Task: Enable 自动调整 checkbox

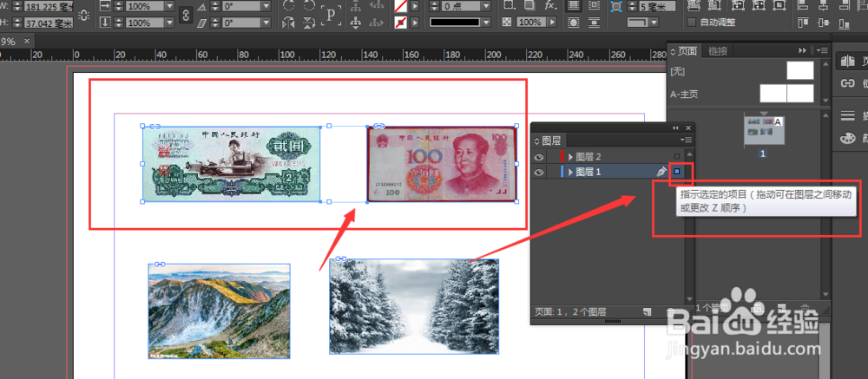Action: coord(691,23)
